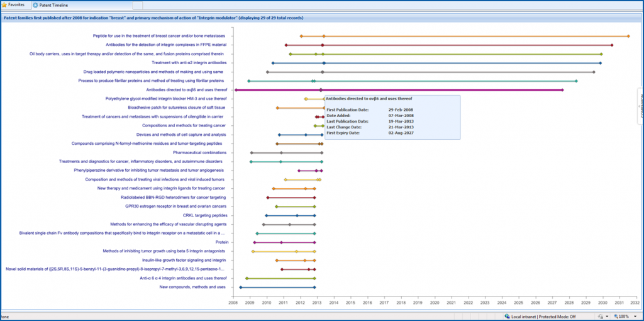Click end diamond of 'Oil body carriers' green bar
The width and height of the screenshot is (644, 321).
point(601,54)
